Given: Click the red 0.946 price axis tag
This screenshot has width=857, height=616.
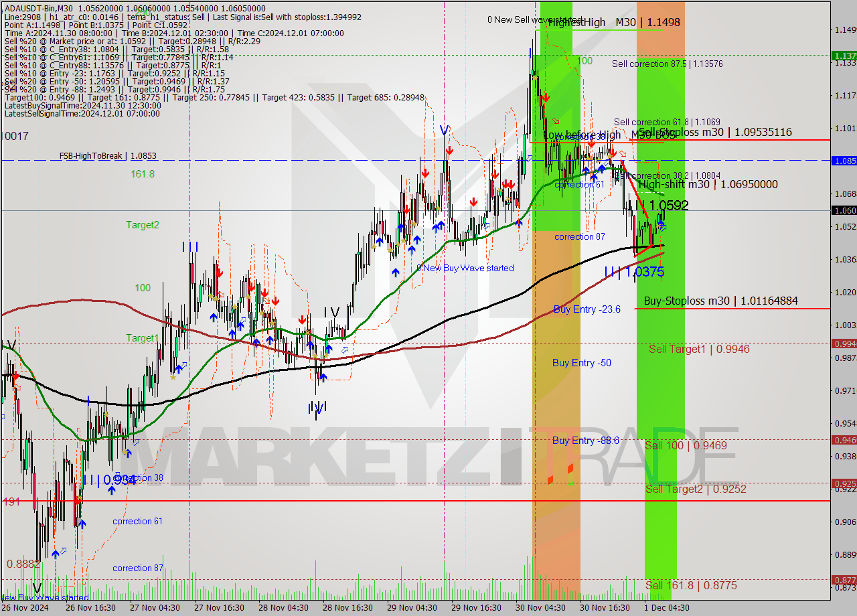Looking at the screenshot, I should pyautogui.click(x=844, y=440).
